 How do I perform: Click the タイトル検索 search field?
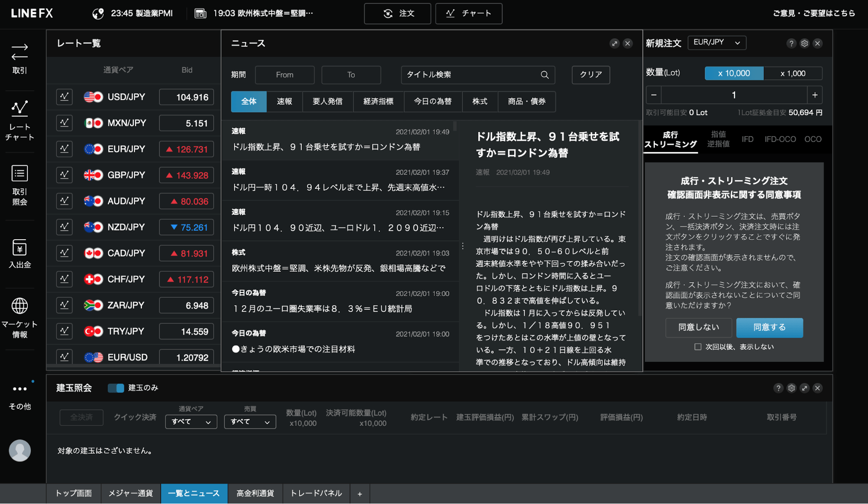tap(478, 75)
